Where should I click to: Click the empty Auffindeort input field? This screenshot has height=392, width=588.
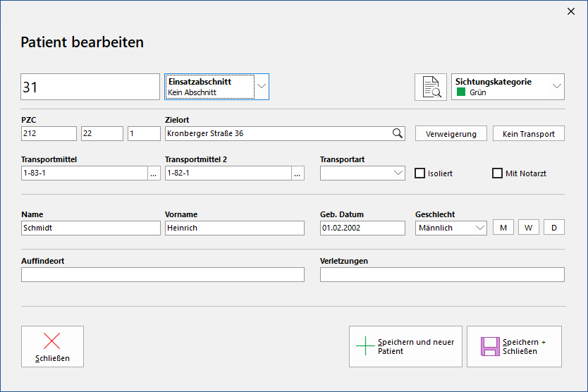pyautogui.click(x=163, y=274)
